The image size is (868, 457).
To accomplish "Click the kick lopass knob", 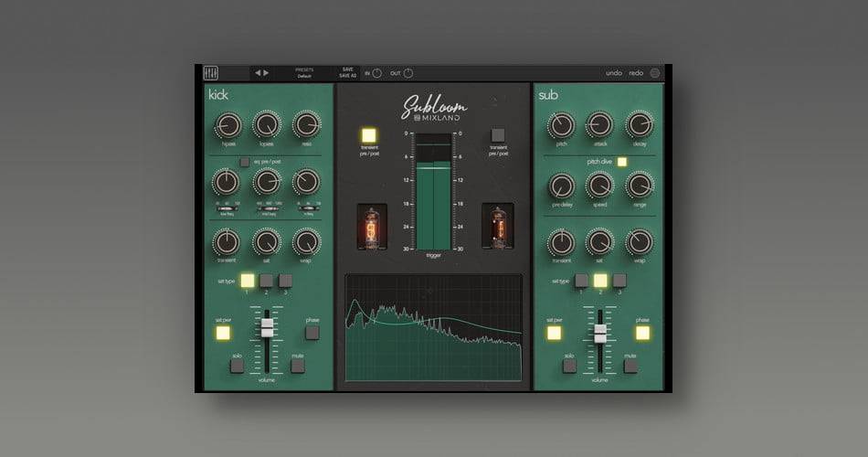I will (267, 125).
